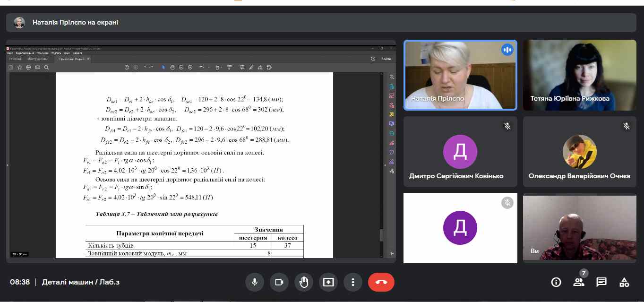Click the keyboard icon after fit page dropdown
Screen dimensions: 644x302
coord(230,67)
